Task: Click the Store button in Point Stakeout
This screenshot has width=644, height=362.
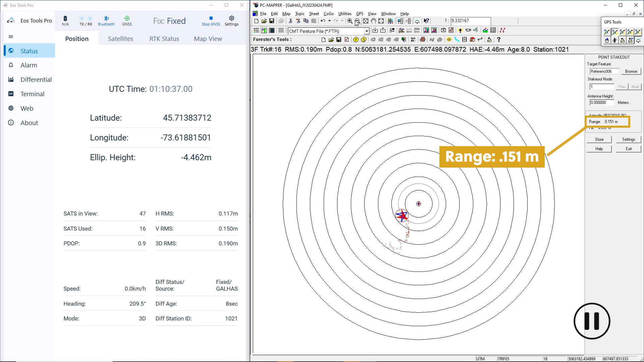Action: (x=599, y=139)
